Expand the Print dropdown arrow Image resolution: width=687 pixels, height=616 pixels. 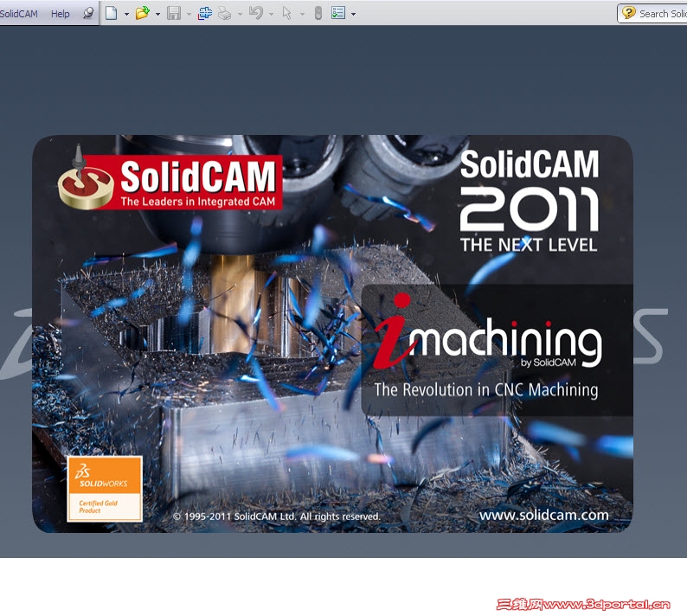240,14
